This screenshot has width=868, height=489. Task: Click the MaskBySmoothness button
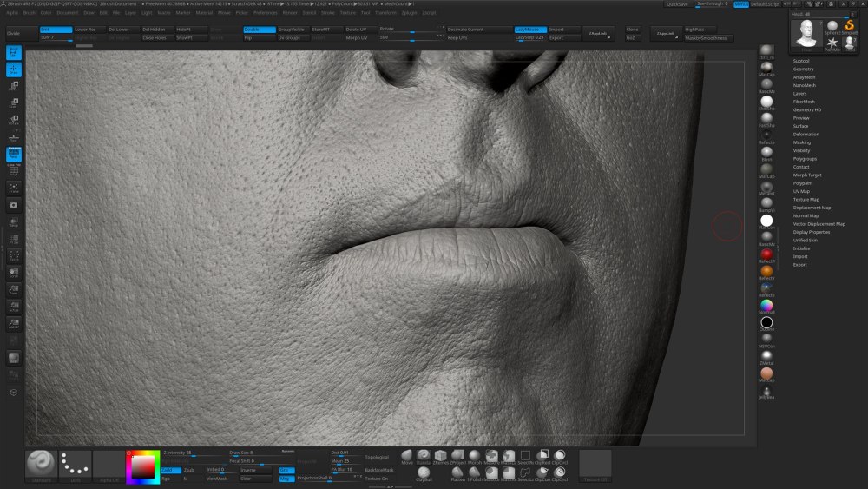click(x=708, y=38)
